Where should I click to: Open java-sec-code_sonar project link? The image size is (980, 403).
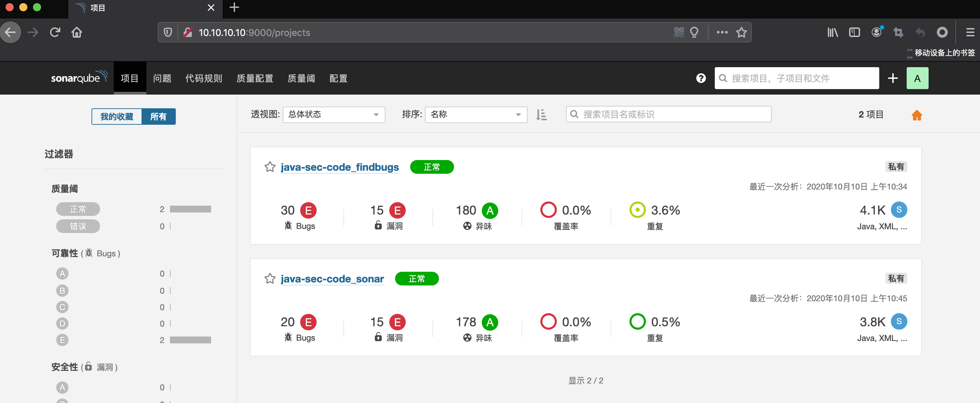332,279
